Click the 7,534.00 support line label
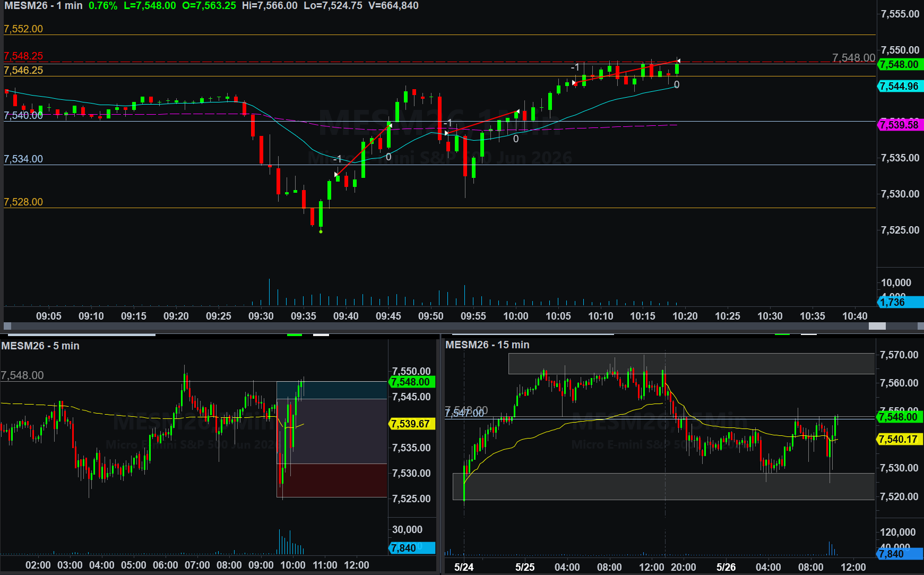The width and height of the screenshot is (924, 575). pos(23,159)
